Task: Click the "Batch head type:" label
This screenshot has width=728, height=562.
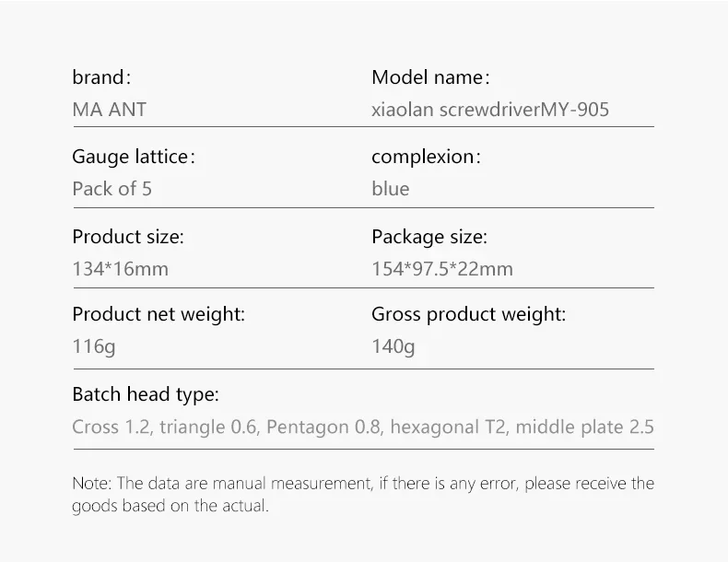Action: 146,395
